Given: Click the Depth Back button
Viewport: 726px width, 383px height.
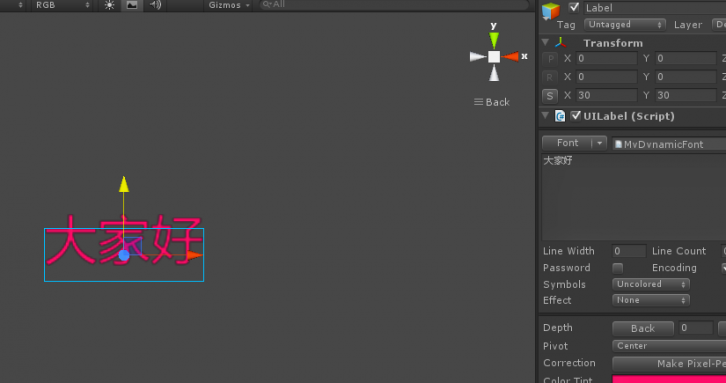Looking at the screenshot, I should point(643,328).
